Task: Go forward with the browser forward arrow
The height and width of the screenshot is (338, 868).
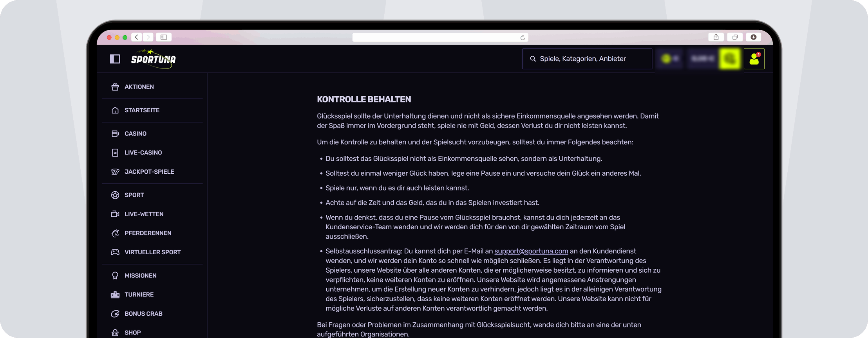Action: coord(148,37)
